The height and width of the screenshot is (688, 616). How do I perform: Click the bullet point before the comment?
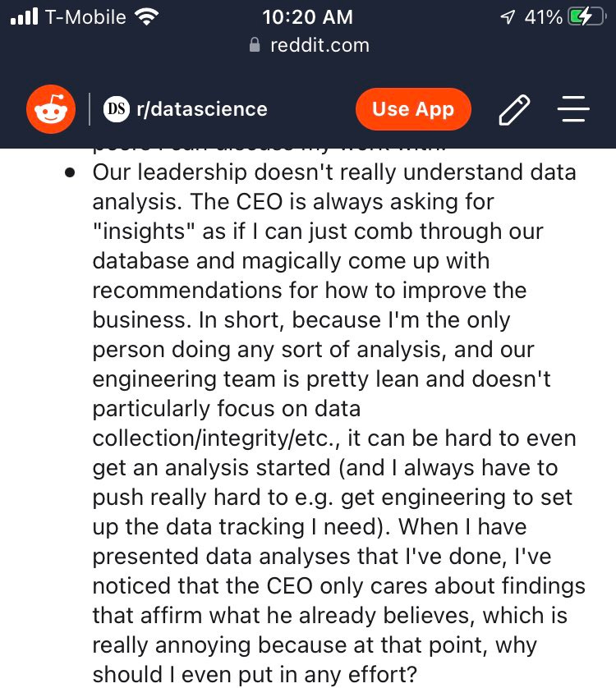click(x=71, y=171)
